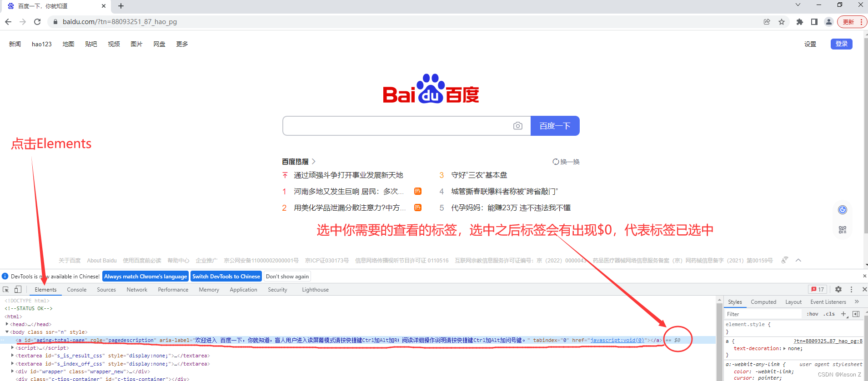The width and height of the screenshot is (868, 381).
Task: Reload the page with refresh icon
Action: pyautogui.click(x=37, y=22)
